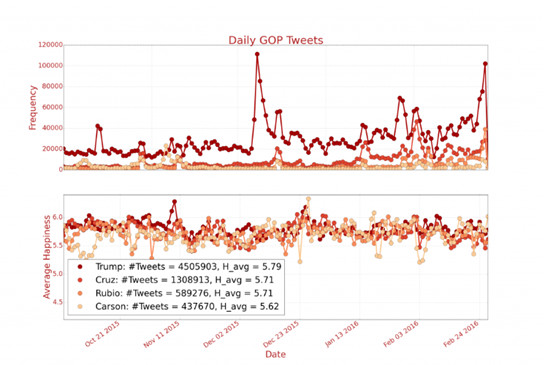
Task: Click the Dec 02 2015 date label
Action: pyautogui.click(x=221, y=334)
